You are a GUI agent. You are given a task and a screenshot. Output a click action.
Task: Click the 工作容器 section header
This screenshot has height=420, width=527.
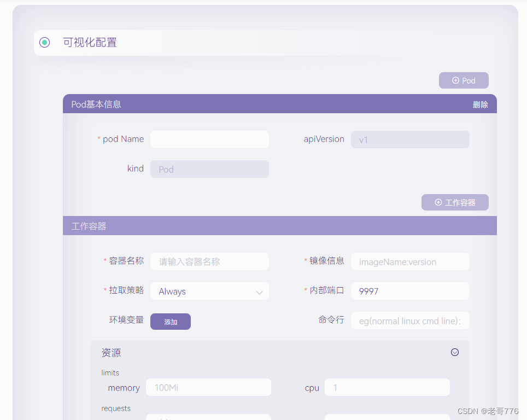point(280,226)
